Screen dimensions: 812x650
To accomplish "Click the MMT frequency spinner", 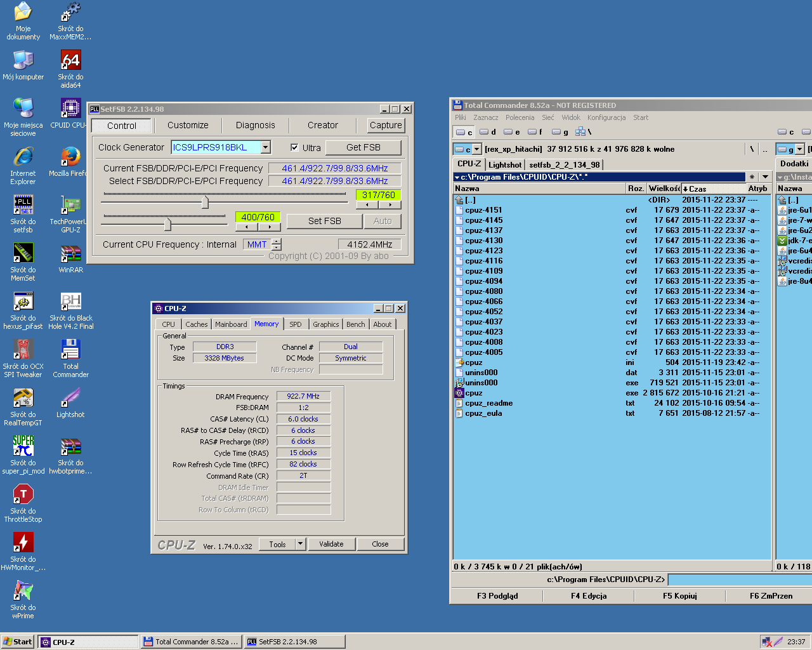I will (277, 244).
